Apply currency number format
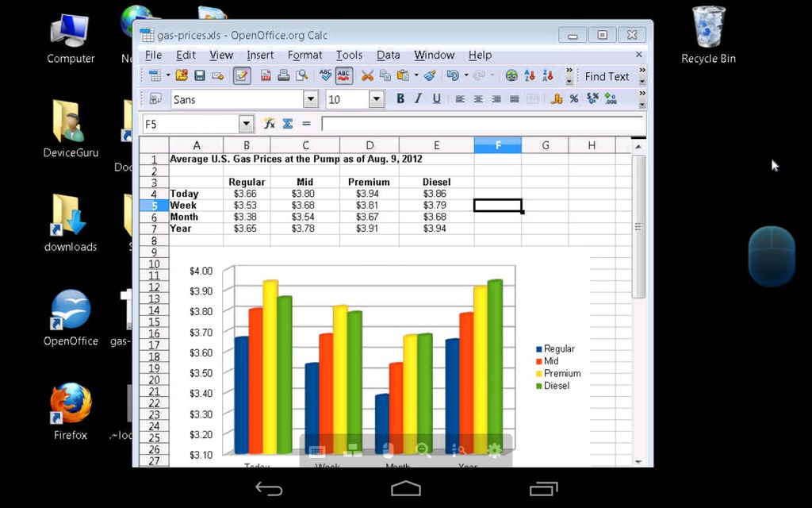The image size is (812, 508). point(557,99)
